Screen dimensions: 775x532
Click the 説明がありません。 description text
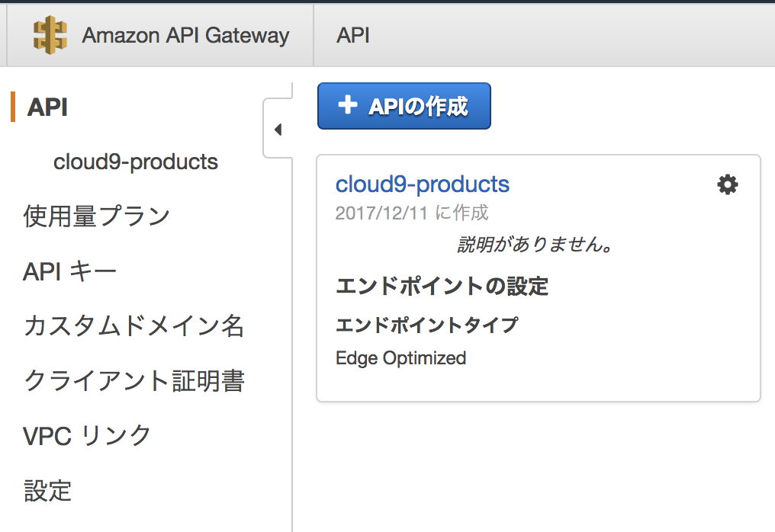tap(535, 244)
